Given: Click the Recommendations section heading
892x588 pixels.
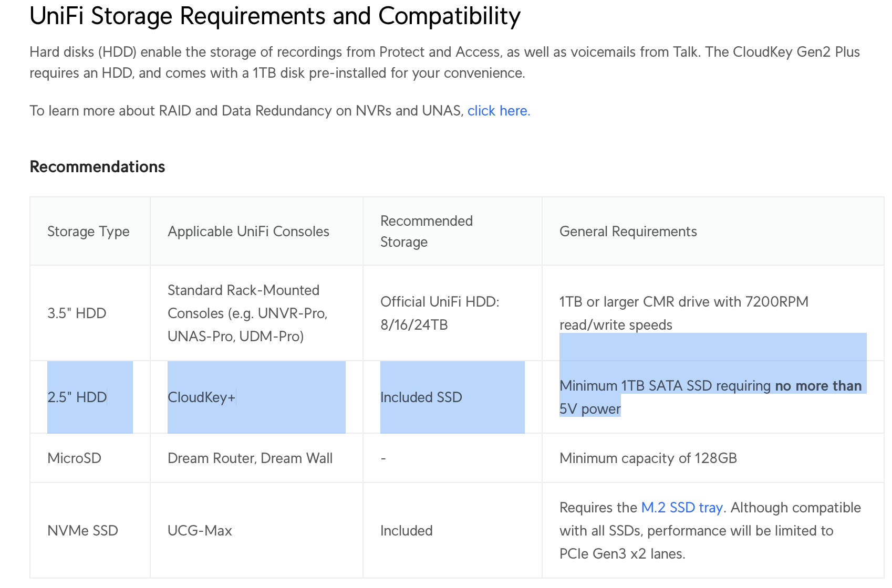Looking at the screenshot, I should pyautogui.click(x=97, y=166).
